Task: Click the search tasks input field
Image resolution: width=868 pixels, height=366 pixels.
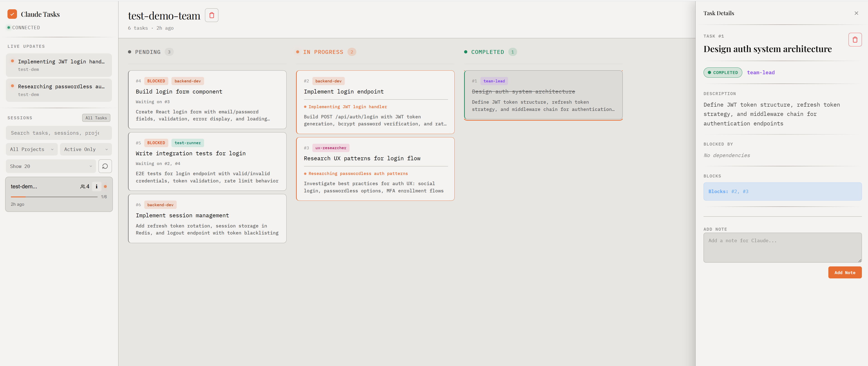Action: (59, 133)
